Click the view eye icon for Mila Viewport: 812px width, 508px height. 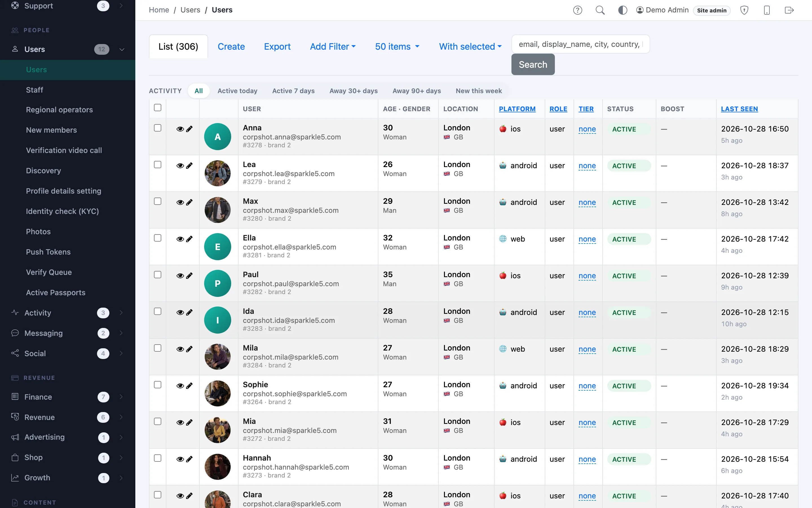point(180,349)
